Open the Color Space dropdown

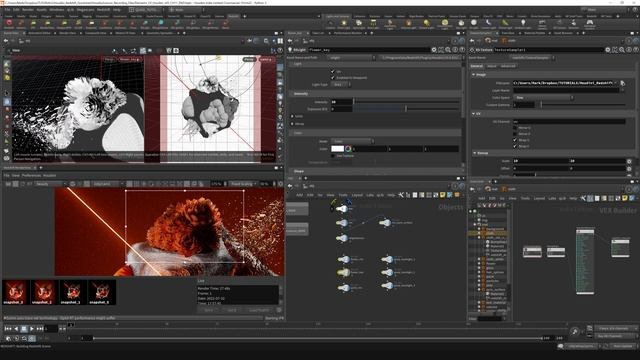pos(543,98)
